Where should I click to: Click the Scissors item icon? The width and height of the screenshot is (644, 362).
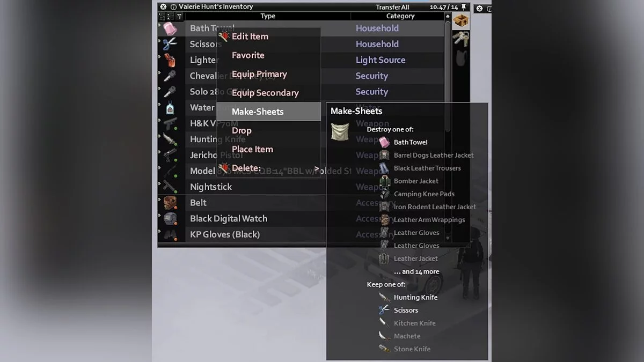[x=170, y=44]
